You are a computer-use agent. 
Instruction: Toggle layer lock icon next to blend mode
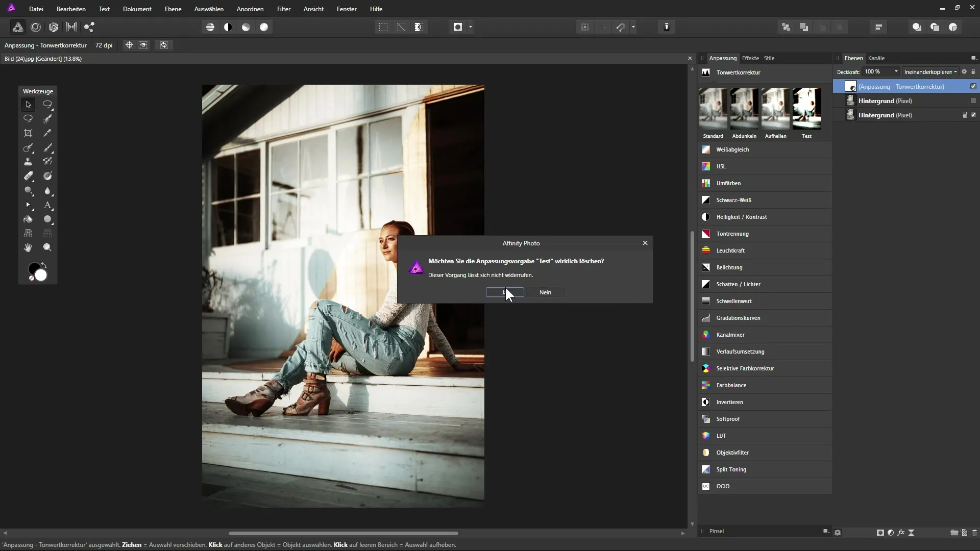(973, 72)
